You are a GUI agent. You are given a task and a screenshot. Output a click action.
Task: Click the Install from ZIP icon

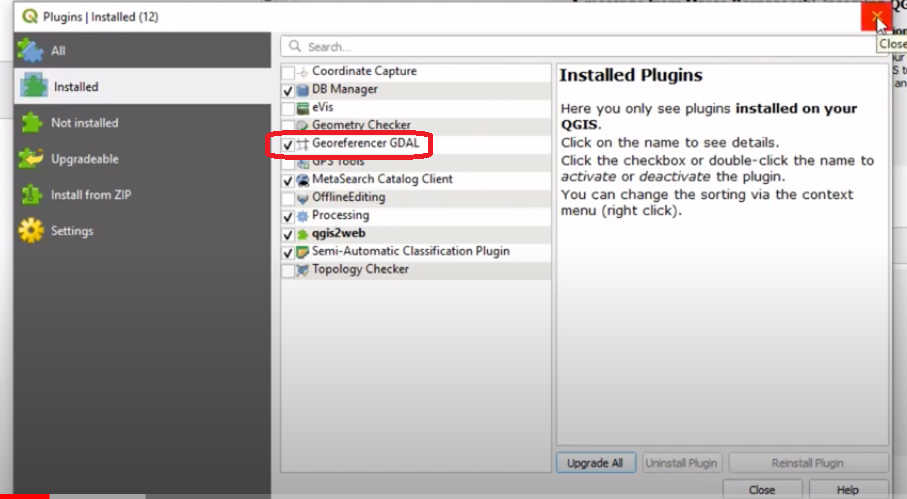[31, 194]
